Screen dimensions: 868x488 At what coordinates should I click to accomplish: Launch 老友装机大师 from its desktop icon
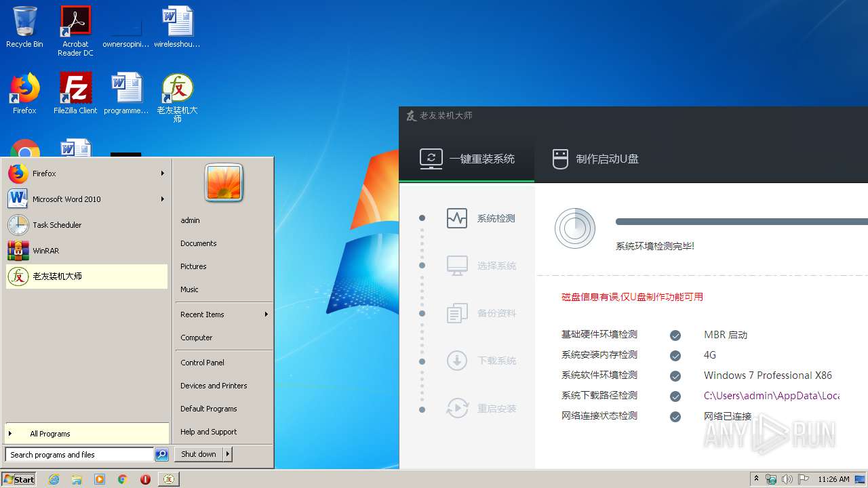[x=177, y=97]
